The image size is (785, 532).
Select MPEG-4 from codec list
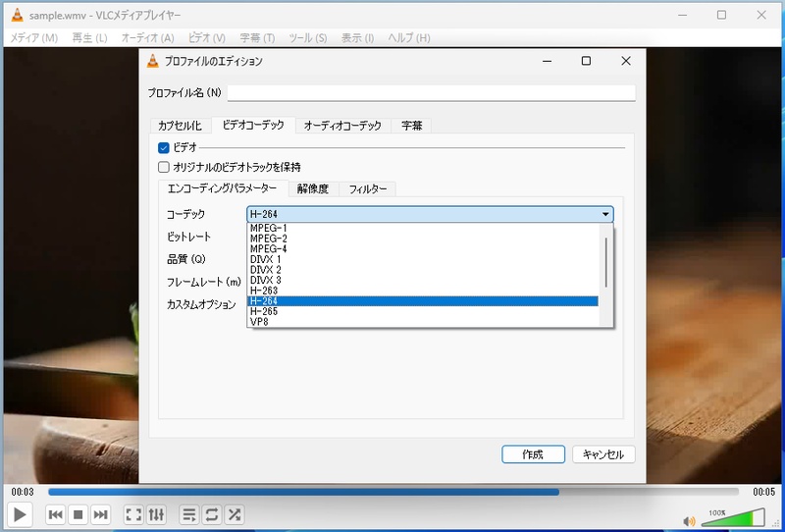pos(423,249)
